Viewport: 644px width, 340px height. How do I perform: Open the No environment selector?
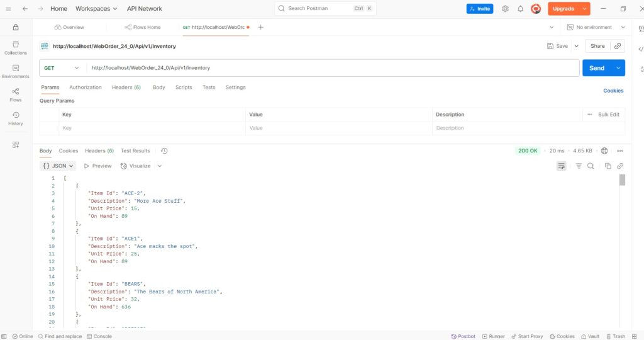click(x=596, y=27)
